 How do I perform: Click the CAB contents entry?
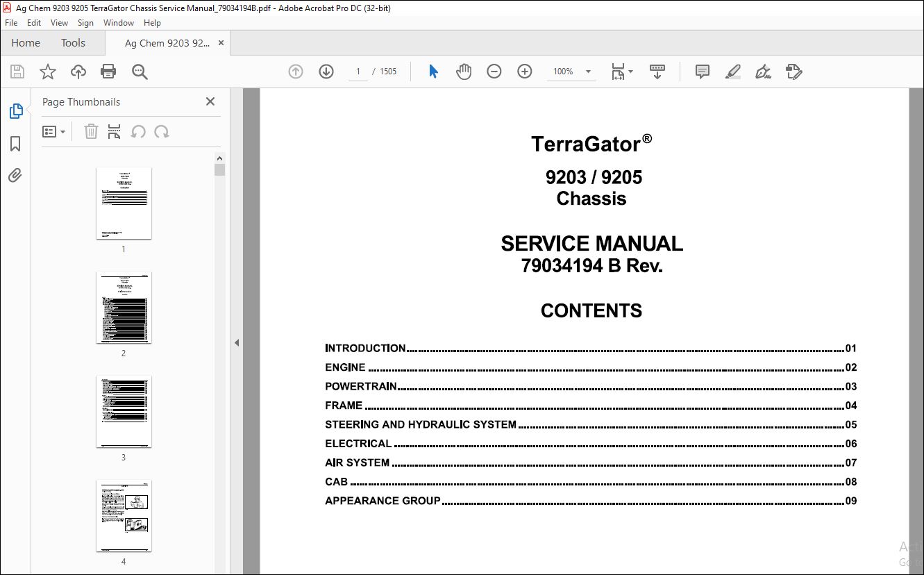pyautogui.click(x=591, y=482)
